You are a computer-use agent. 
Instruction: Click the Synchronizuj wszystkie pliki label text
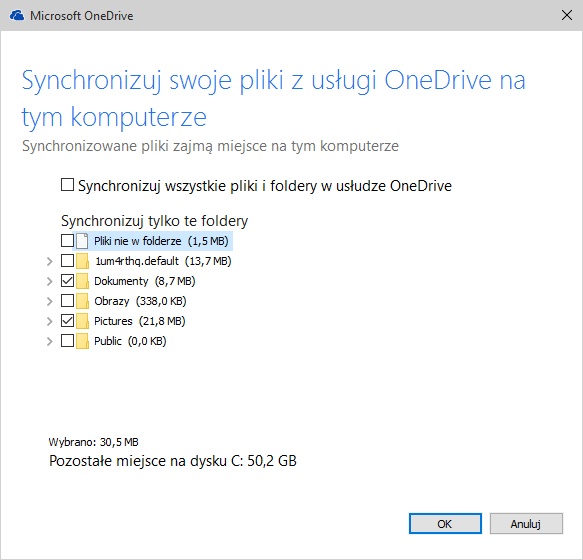click(265, 186)
